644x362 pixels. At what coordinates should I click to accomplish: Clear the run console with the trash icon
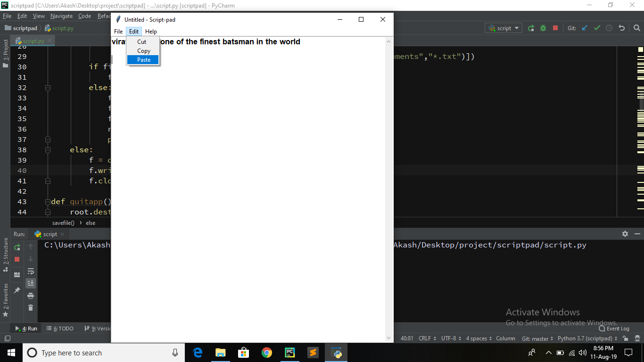(31, 308)
